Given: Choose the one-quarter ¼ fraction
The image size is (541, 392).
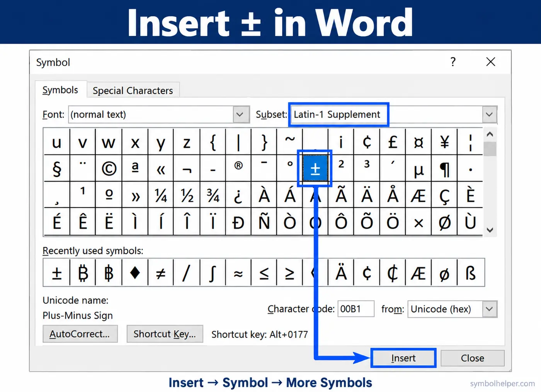Looking at the screenshot, I should (x=161, y=195).
